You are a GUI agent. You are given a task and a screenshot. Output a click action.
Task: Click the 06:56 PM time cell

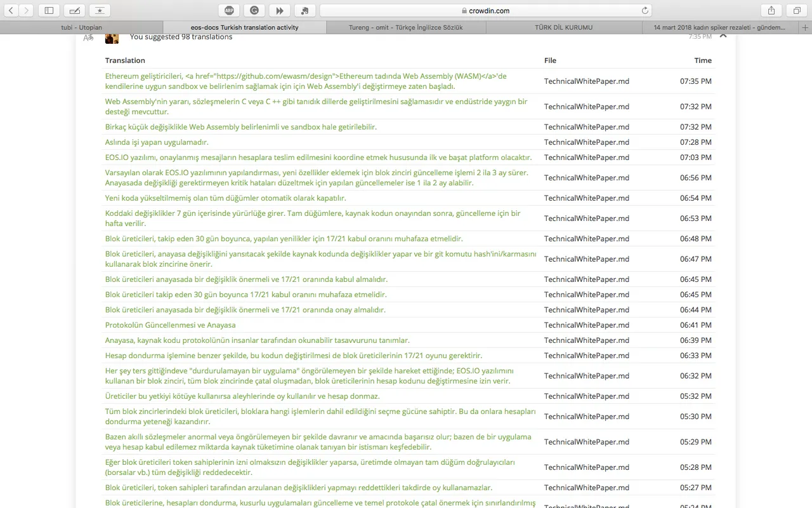pyautogui.click(x=696, y=178)
